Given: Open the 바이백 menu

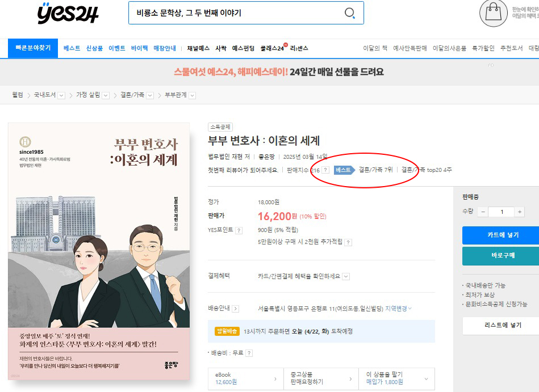Looking at the screenshot, I should pyautogui.click(x=139, y=48).
